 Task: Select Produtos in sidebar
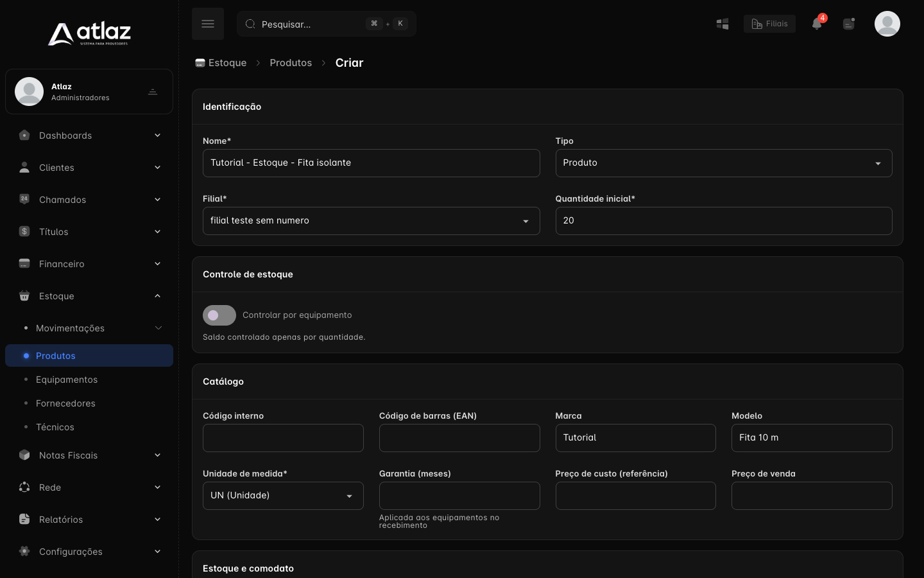tap(89, 356)
